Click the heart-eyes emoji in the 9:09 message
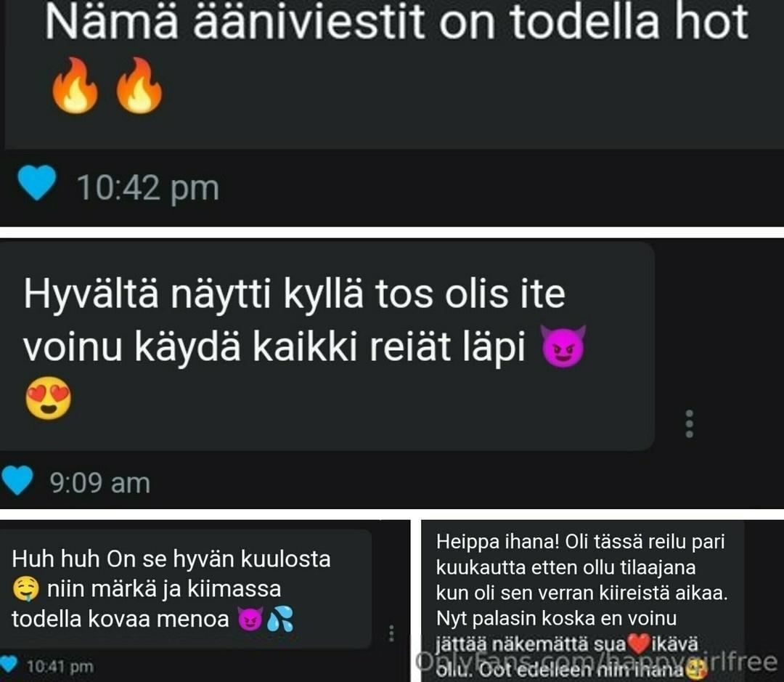The height and width of the screenshot is (682, 784). point(48,398)
